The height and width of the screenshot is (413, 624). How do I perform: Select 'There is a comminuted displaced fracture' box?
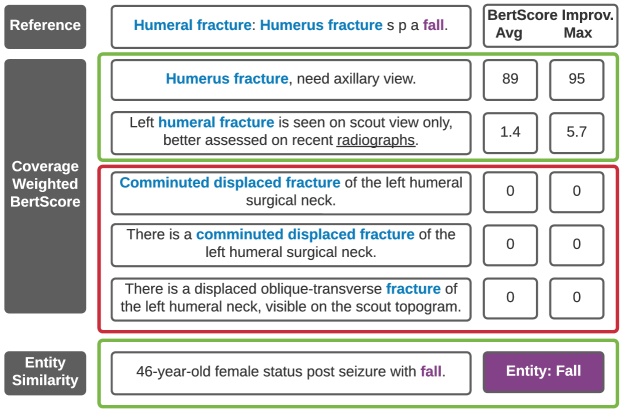click(291, 245)
